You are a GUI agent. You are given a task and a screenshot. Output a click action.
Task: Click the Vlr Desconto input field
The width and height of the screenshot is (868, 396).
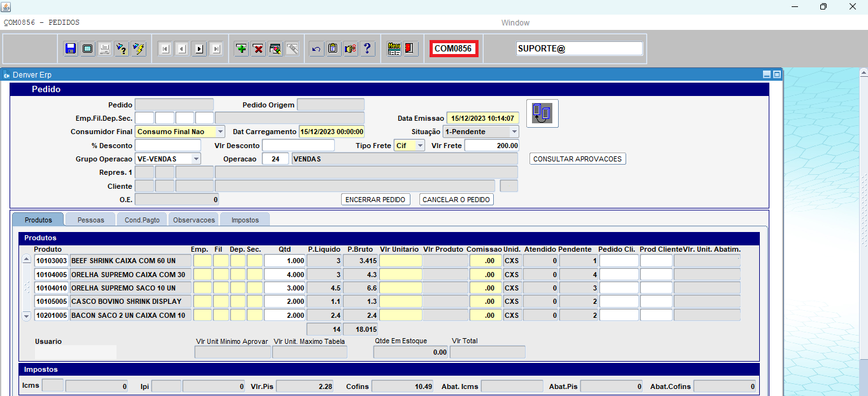(x=298, y=146)
